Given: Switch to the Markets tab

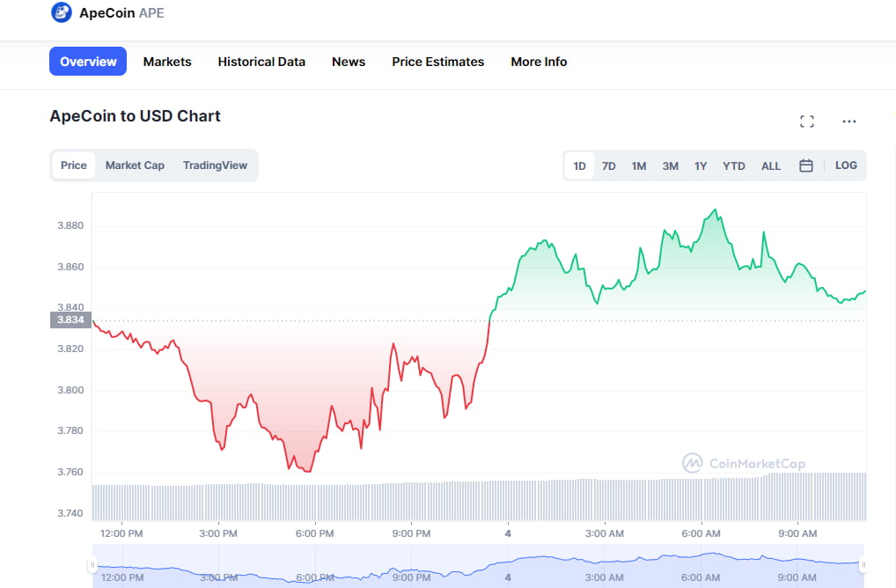Looking at the screenshot, I should [x=167, y=62].
